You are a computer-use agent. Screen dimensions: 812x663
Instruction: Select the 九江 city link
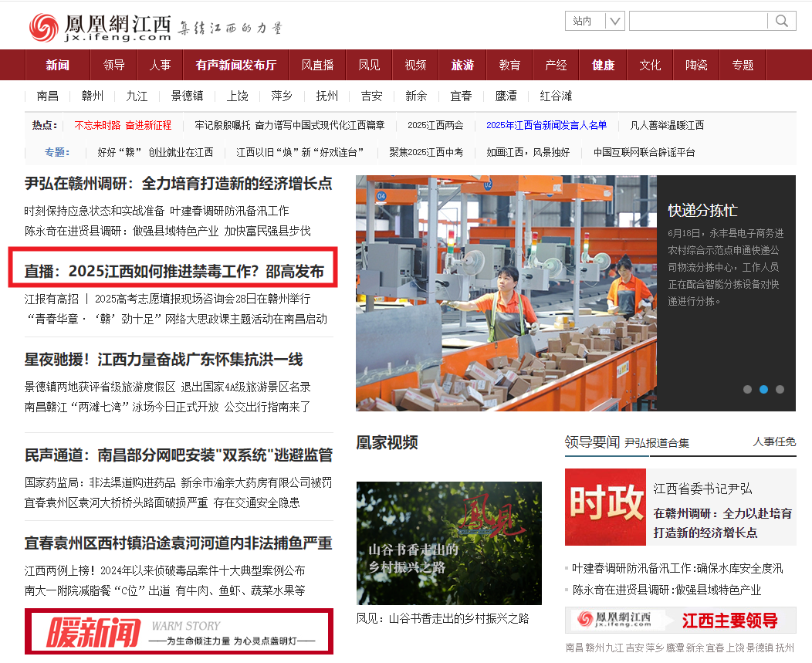(137, 96)
